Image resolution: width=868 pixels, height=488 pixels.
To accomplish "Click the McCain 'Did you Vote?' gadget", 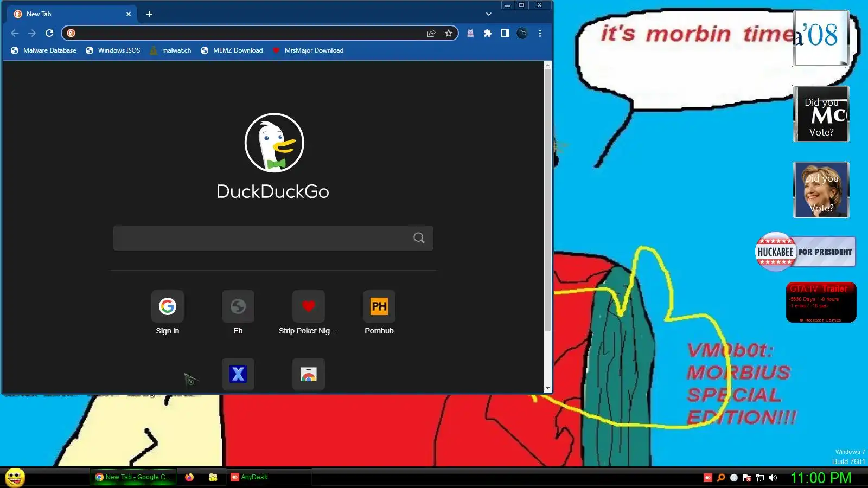I will (821, 114).
